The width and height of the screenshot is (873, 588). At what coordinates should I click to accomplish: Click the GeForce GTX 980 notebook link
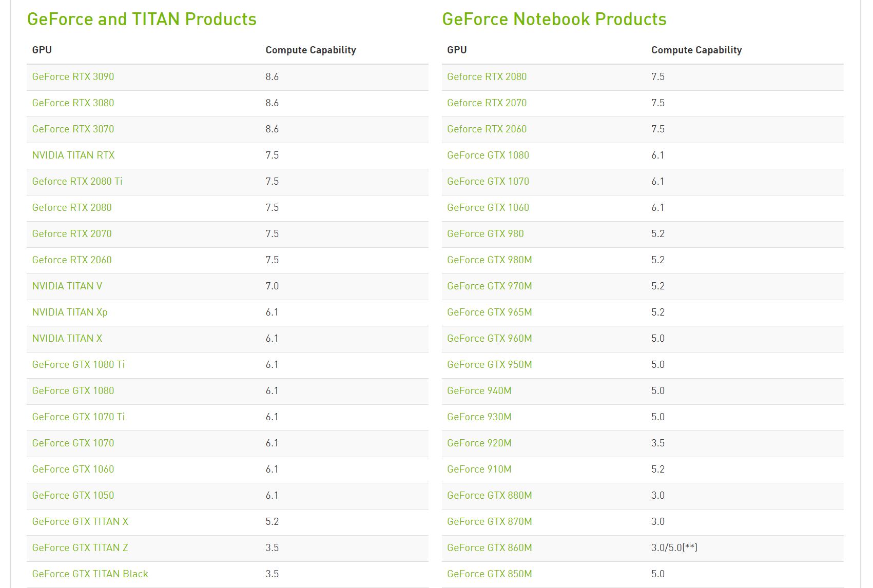[486, 234]
